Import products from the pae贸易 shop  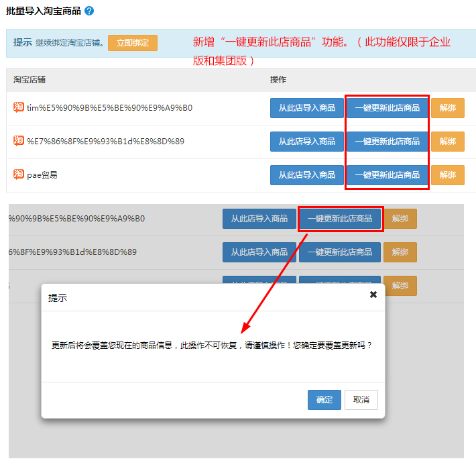pos(306,175)
